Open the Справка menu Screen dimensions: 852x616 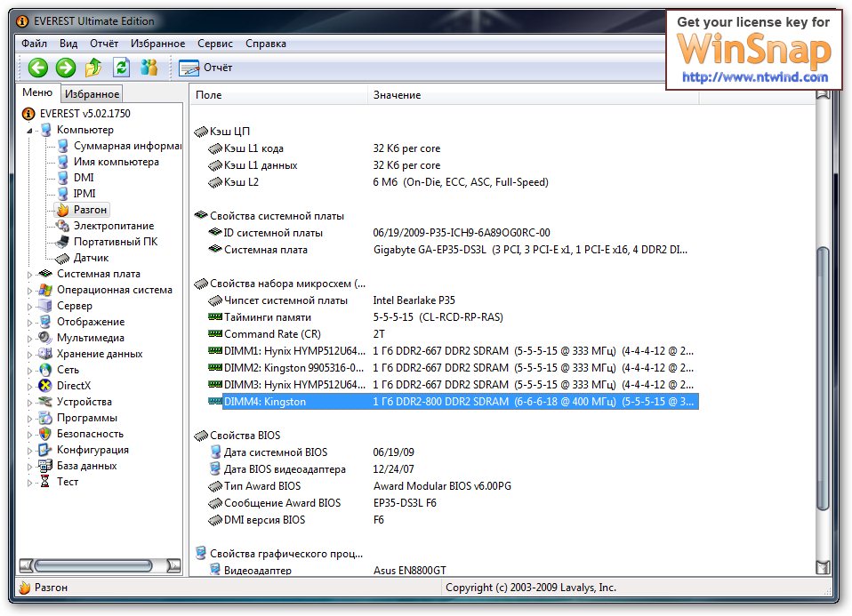coord(266,44)
